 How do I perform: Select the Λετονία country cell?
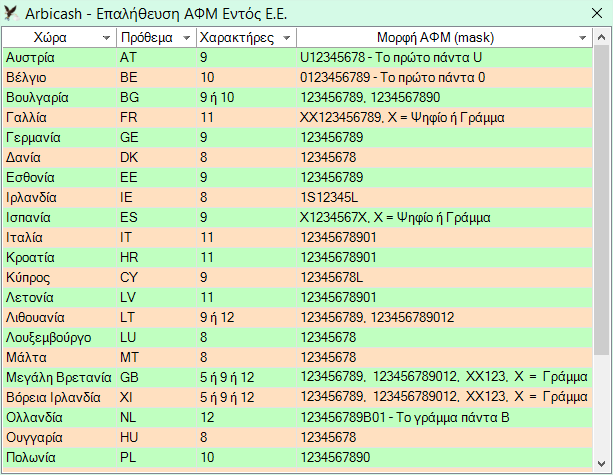pos(59,297)
